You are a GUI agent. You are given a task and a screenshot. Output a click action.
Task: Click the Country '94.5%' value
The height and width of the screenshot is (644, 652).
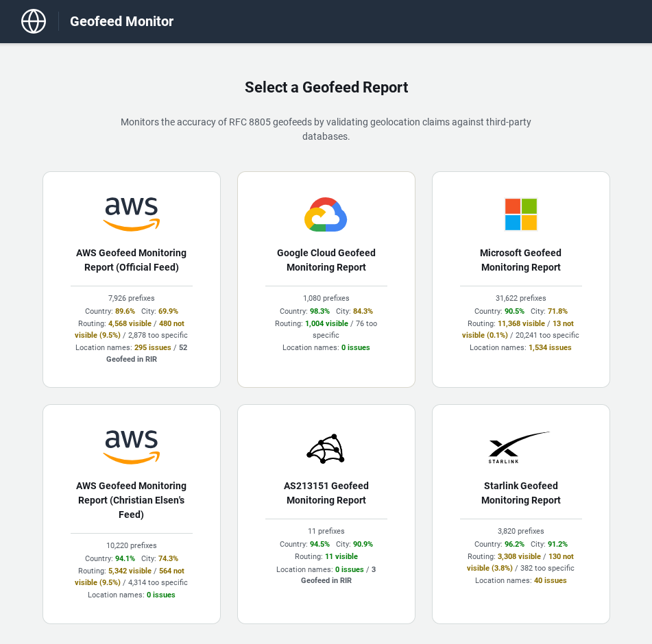coord(319,544)
